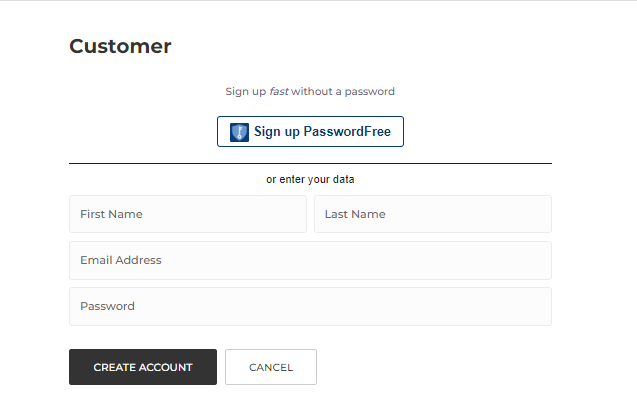Screen dimensions: 637x400
Task: Click the 'Email Address' placeholder text
Action: click(121, 260)
